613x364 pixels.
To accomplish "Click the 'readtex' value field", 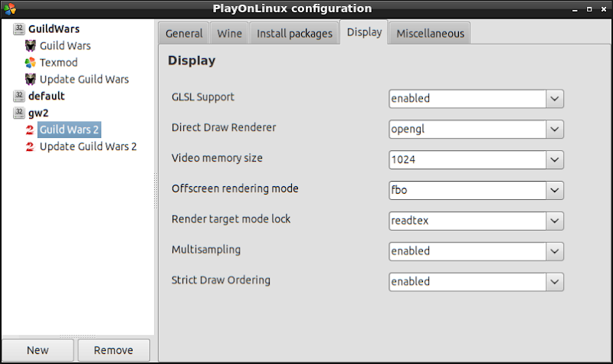I will [467, 221].
